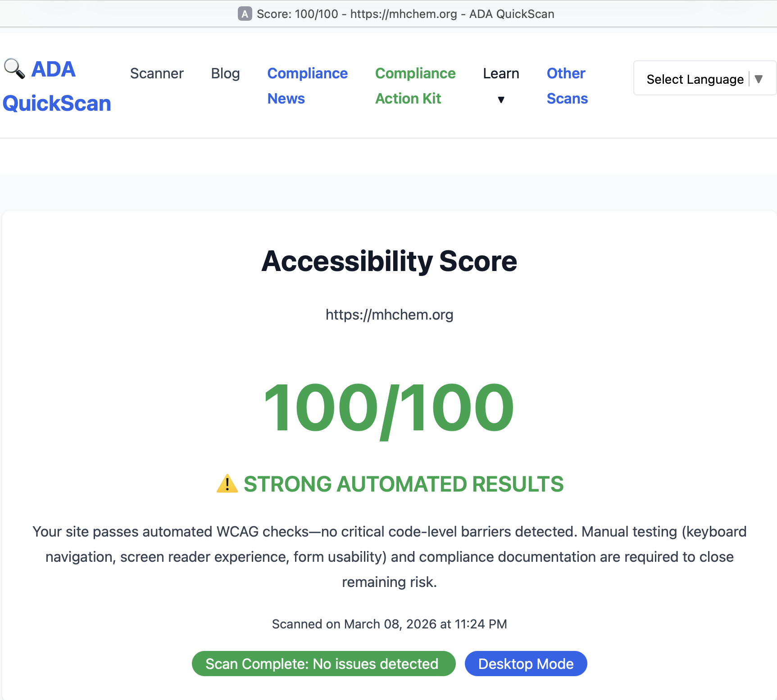Click the Select Language dropdown arrow

tap(759, 79)
